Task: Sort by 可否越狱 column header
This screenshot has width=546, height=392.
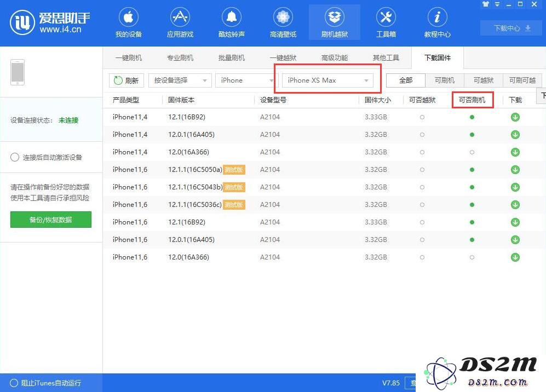Action: click(x=422, y=100)
